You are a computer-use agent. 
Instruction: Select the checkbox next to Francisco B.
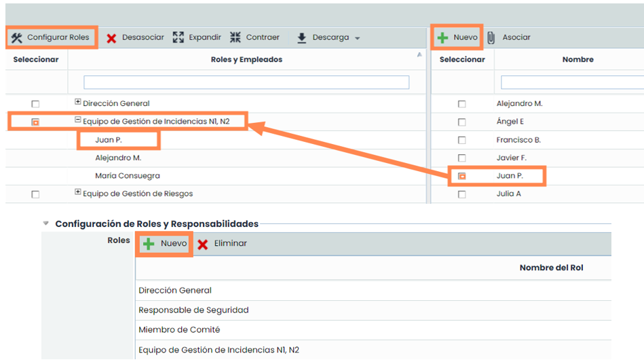[x=462, y=140]
